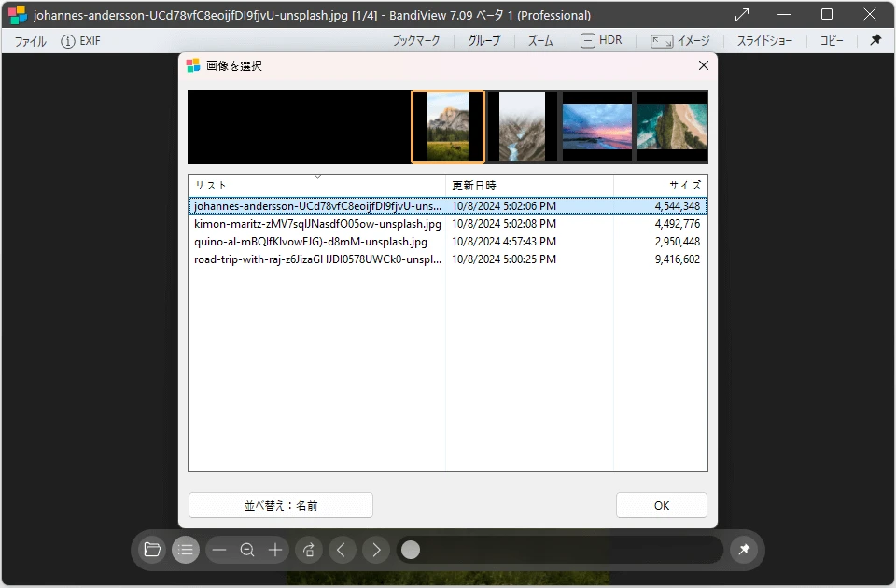Rotate the image with the rotate icon

(x=308, y=550)
